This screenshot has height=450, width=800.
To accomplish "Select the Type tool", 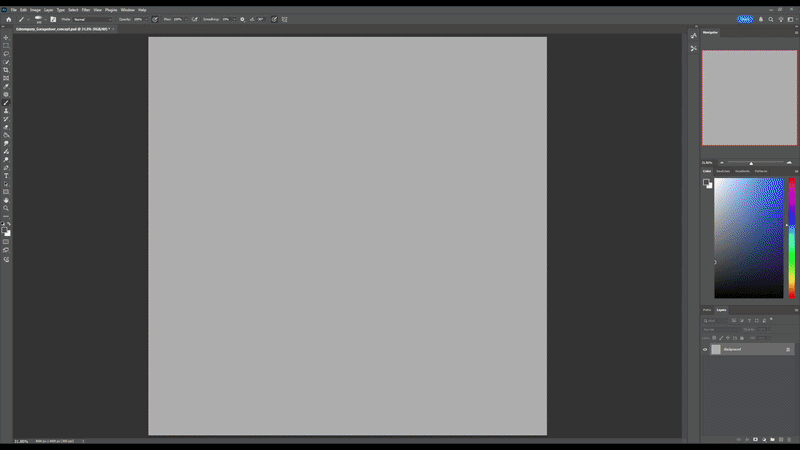I will [6, 176].
